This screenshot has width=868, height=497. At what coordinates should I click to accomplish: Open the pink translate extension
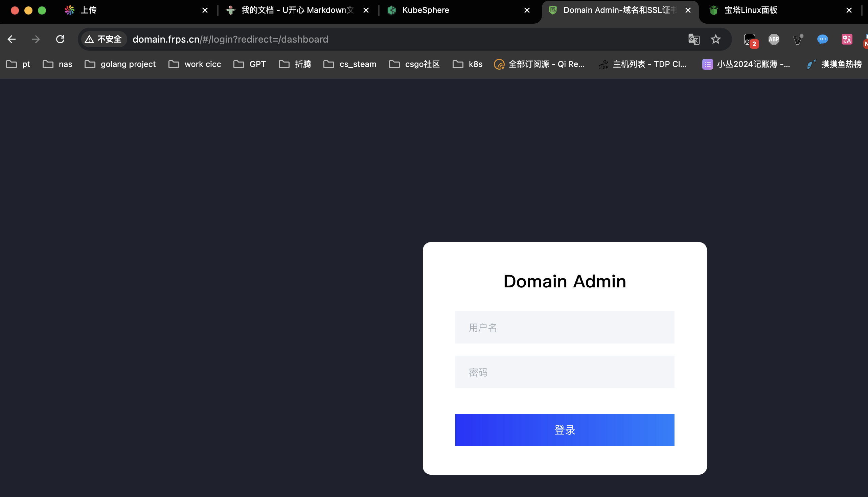click(847, 39)
